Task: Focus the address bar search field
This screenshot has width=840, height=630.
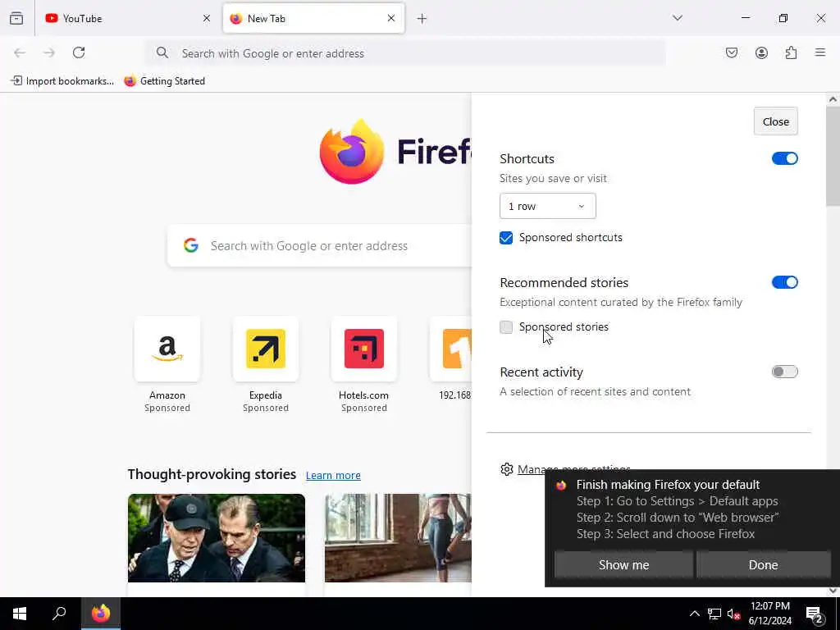Action: coord(405,53)
